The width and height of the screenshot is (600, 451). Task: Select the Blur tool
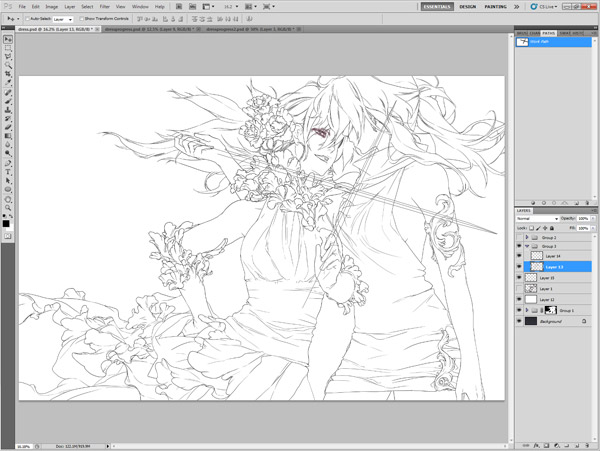pos(8,144)
